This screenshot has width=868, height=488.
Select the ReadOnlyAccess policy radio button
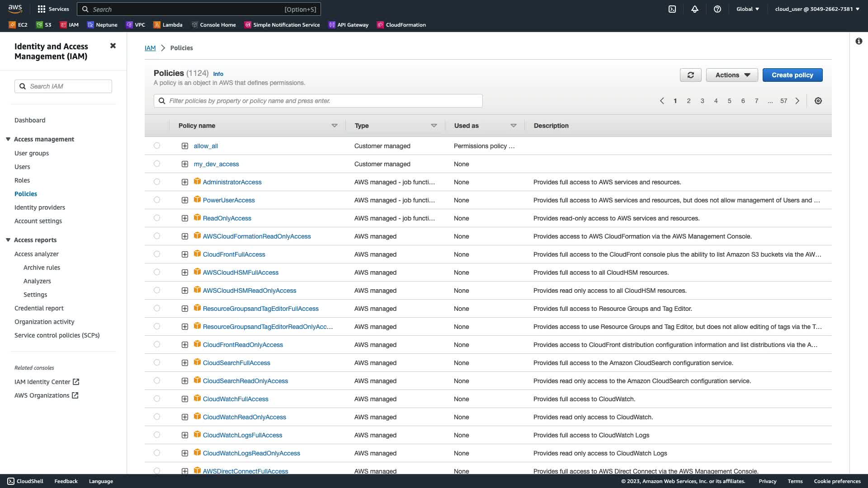pyautogui.click(x=157, y=218)
